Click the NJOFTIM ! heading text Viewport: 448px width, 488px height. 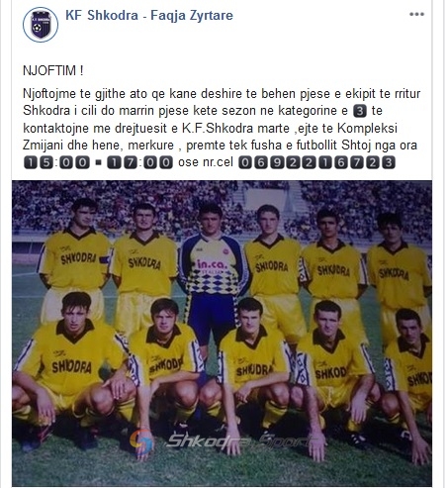53,70
